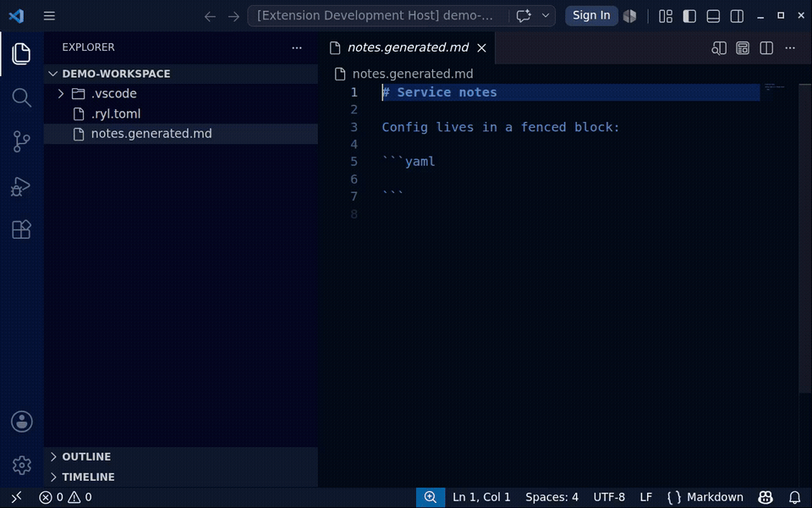The width and height of the screenshot is (812, 508).
Task: Click notes.generated.md in the breadcrumb
Action: tap(413, 75)
